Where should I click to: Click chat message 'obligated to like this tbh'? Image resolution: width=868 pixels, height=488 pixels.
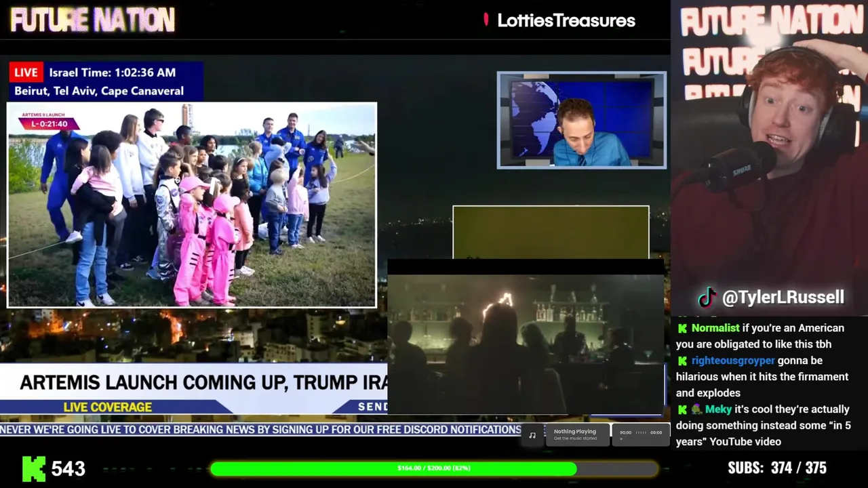(x=753, y=344)
